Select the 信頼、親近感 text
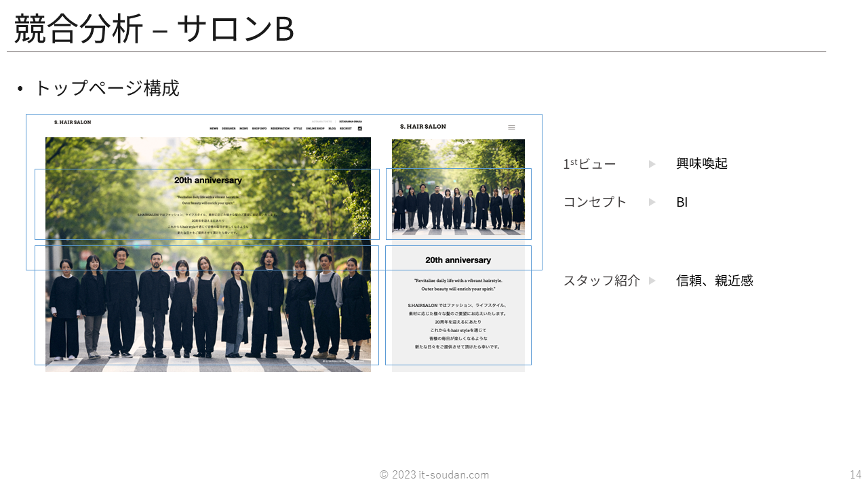This screenshot has width=868, height=488. point(714,281)
